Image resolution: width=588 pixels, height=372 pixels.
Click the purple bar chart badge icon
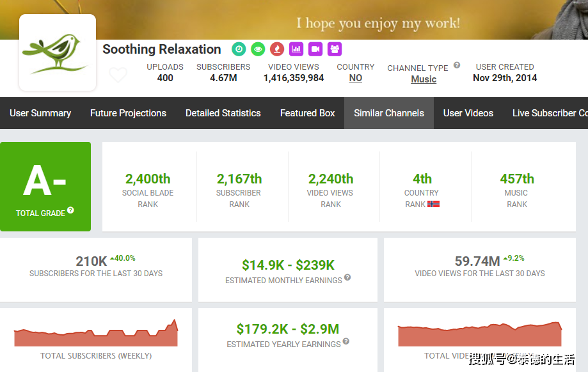(x=296, y=49)
